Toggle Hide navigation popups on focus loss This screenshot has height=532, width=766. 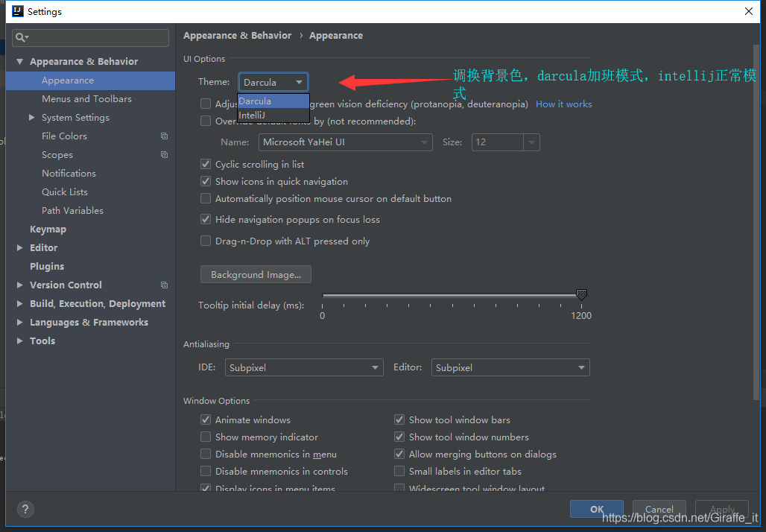click(206, 219)
